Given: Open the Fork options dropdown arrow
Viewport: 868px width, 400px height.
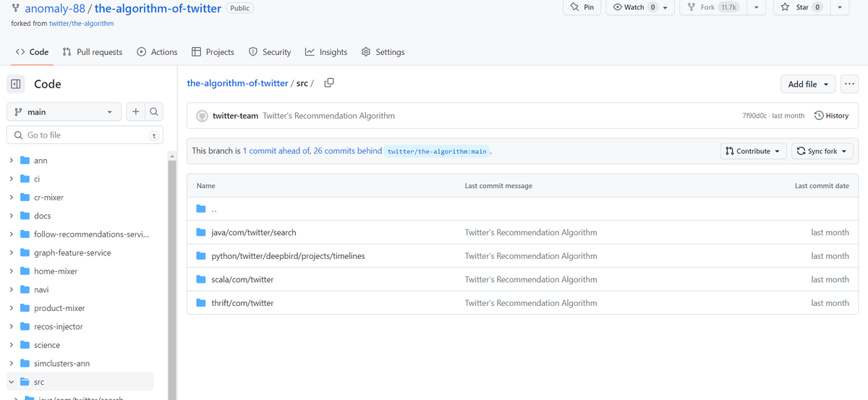Looking at the screenshot, I should 756,8.
